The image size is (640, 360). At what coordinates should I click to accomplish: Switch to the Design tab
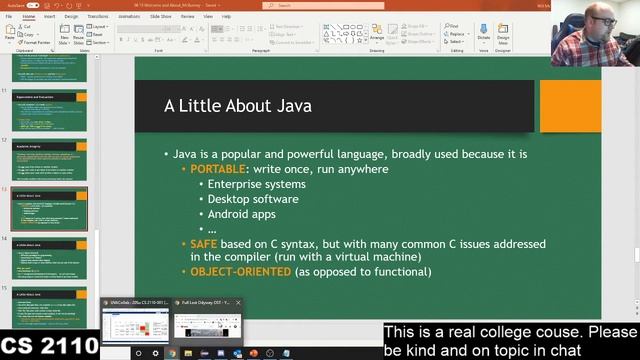[71, 17]
